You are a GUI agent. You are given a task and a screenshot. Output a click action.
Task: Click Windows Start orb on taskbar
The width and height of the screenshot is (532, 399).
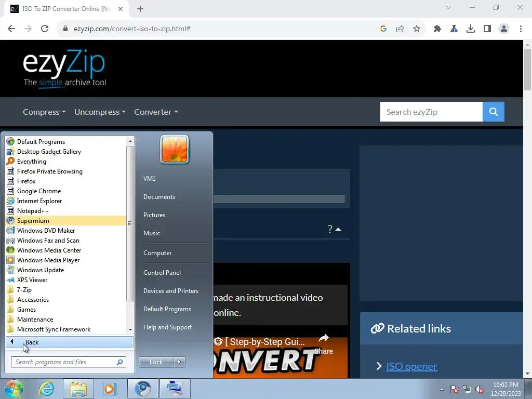[14, 389]
